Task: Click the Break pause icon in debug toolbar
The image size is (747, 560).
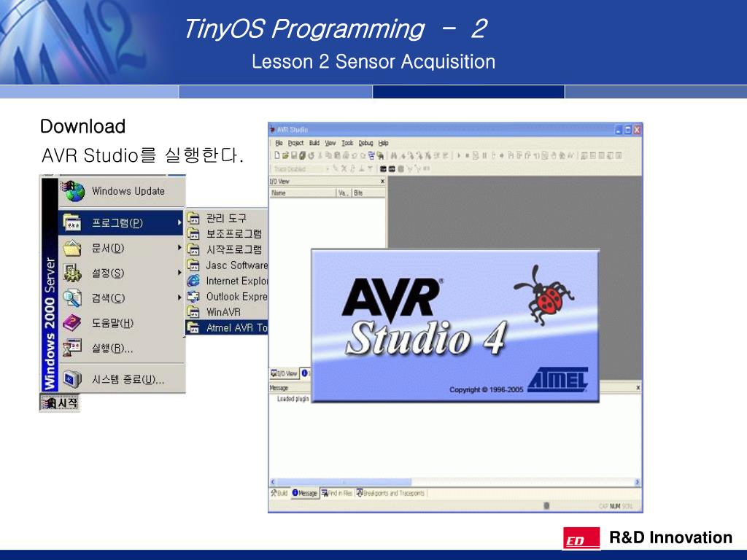Action: [x=484, y=155]
